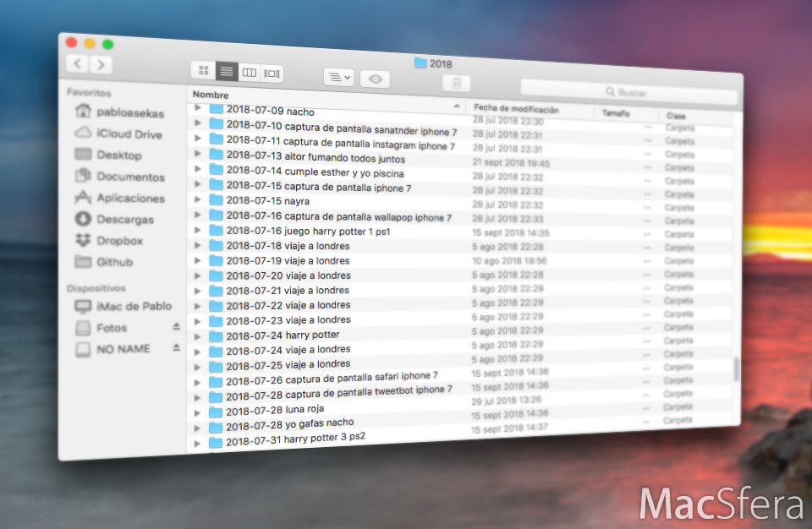Select 2018-07-24 viaje a londres

[288, 351]
